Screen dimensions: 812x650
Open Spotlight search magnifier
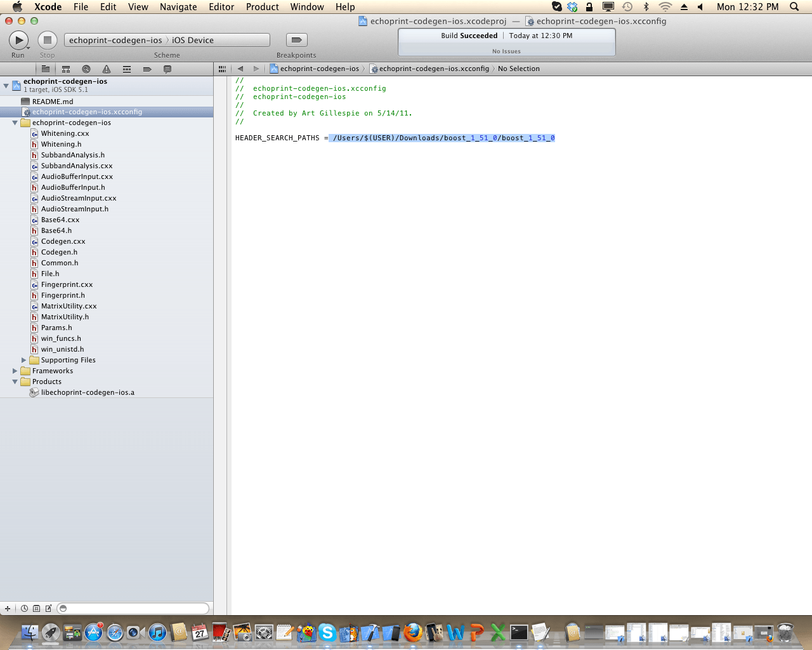pyautogui.click(x=794, y=7)
